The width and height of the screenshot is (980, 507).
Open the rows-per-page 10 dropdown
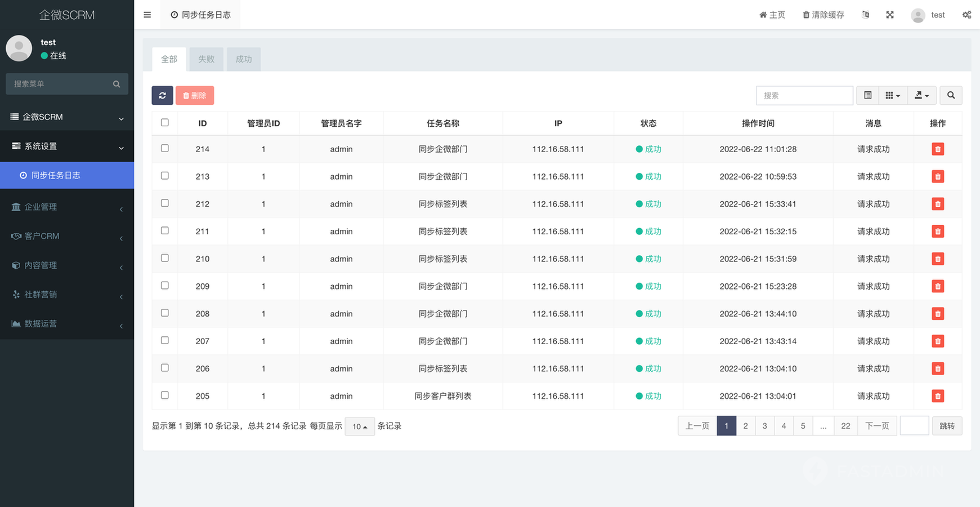(x=360, y=426)
